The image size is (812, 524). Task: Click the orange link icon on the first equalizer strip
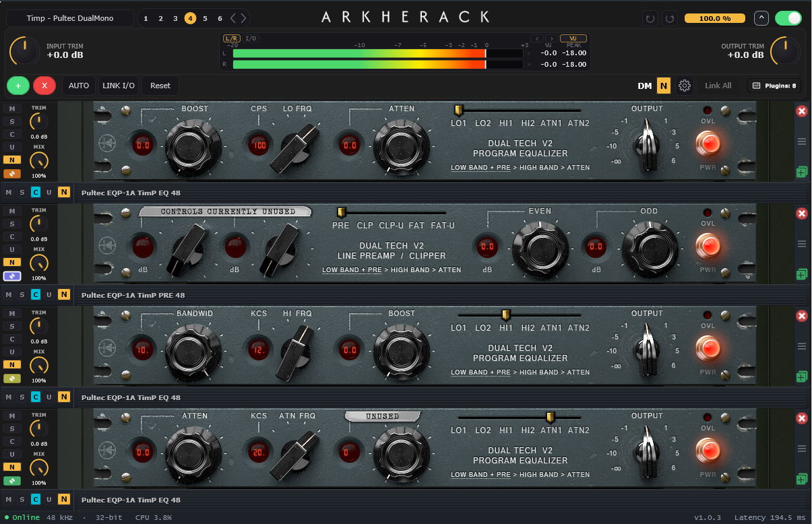(11, 174)
